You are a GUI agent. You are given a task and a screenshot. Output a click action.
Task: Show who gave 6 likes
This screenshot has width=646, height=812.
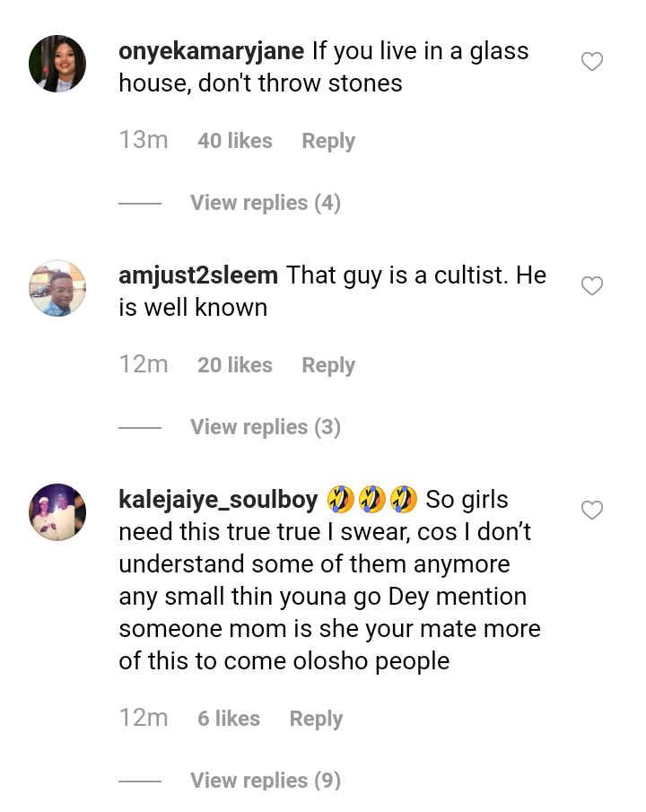[228, 719]
